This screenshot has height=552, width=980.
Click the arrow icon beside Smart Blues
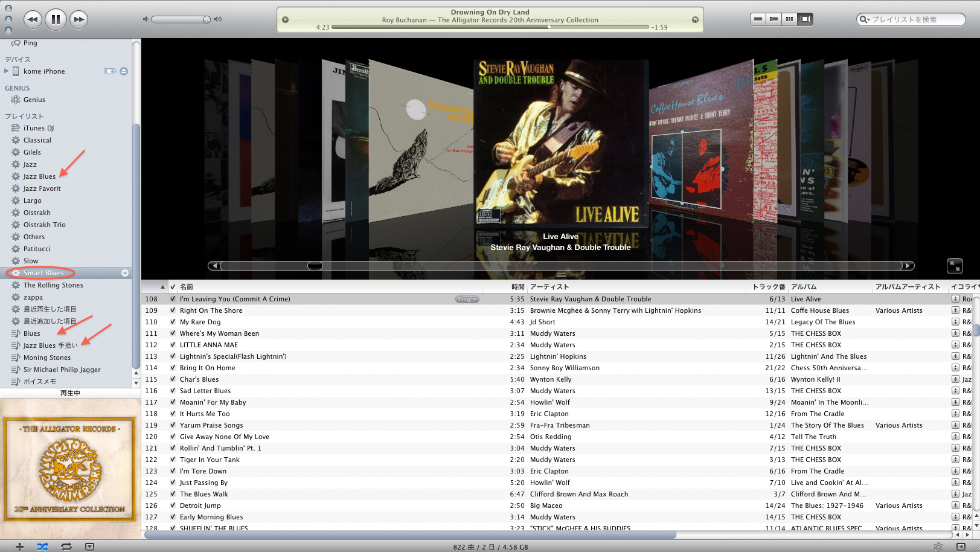(x=125, y=273)
